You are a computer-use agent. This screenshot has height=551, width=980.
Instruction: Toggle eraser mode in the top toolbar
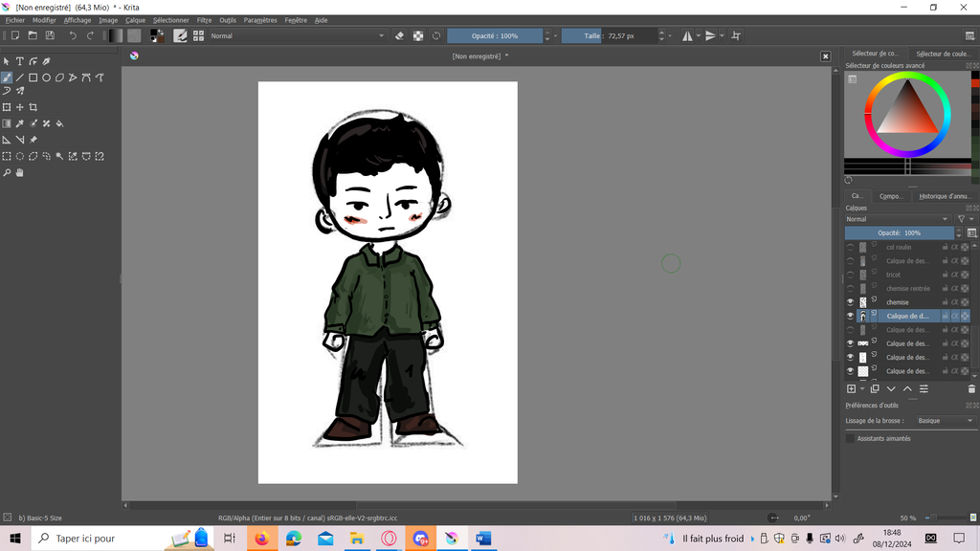pos(400,35)
